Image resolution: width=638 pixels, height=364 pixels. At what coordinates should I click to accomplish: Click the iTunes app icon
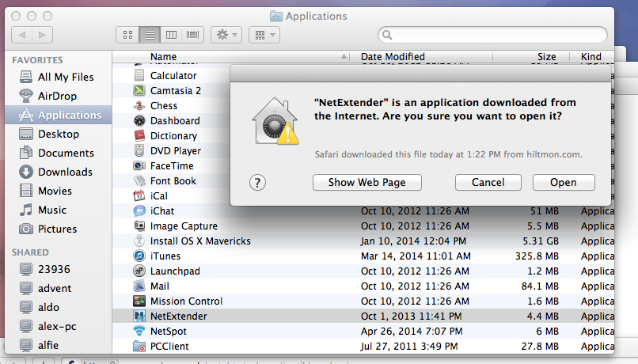click(x=139, y=256)
